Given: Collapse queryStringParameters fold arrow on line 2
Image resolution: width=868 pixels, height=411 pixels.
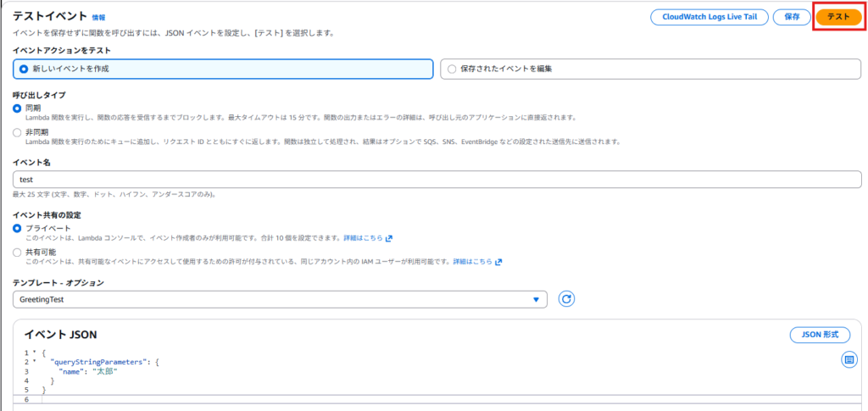Looking at the screenshot, I should tap(34, 363).
